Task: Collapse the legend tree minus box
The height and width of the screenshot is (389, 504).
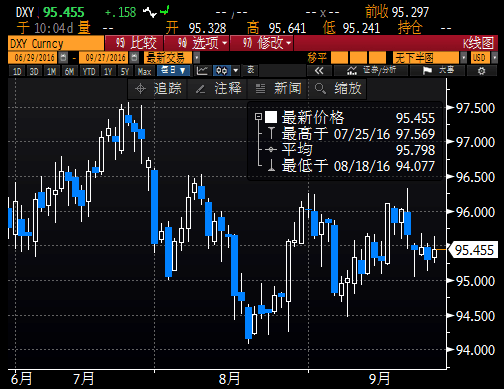Action: pos(258,116)
